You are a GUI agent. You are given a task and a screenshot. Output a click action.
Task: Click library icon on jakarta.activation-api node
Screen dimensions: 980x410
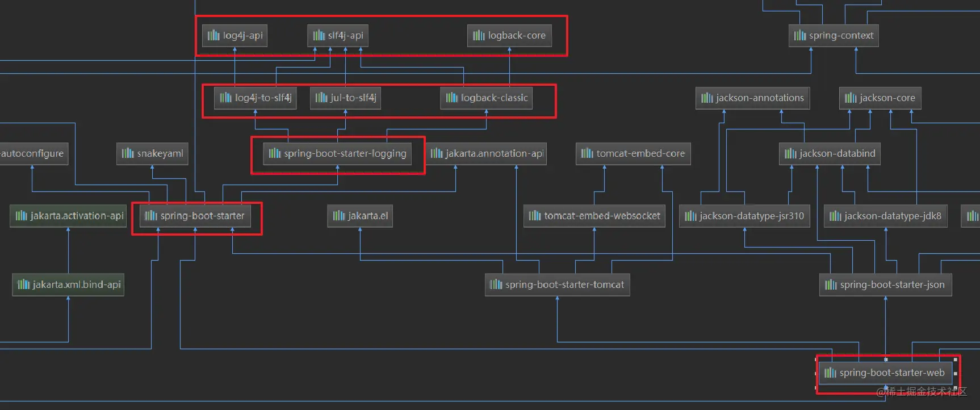pyautogui.click(x=21, y=216)
